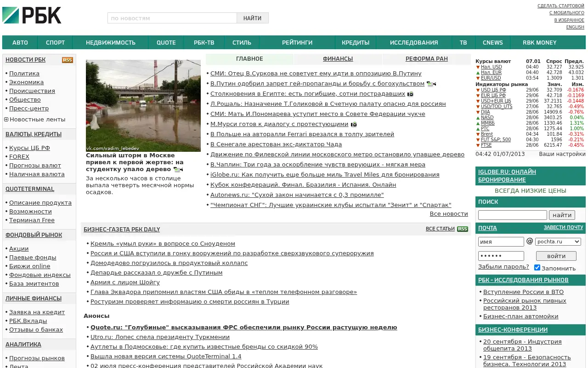Open RSS icon next to Новости РБК

point(68,60)
